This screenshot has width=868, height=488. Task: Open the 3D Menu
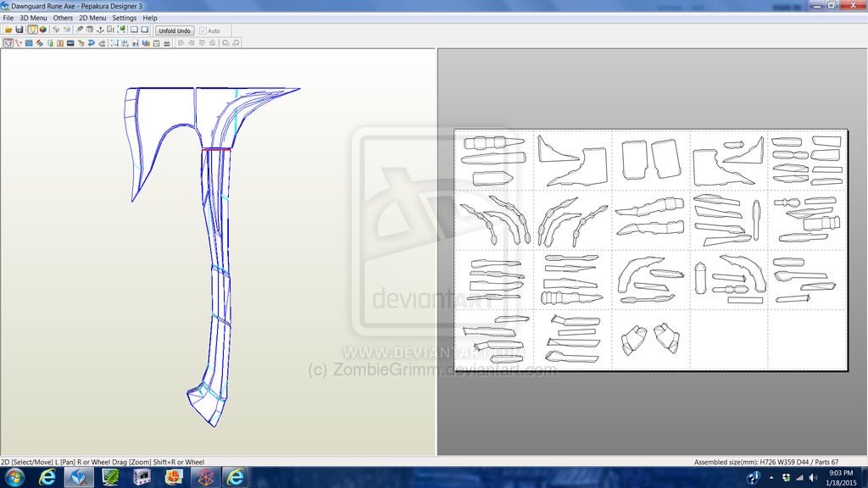click(x=33, y=18)
